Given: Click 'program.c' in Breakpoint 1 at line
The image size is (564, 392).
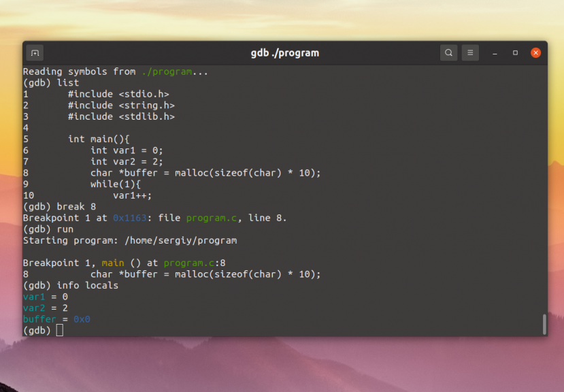Looking at the screenshot, I should (x=212, y=218).
